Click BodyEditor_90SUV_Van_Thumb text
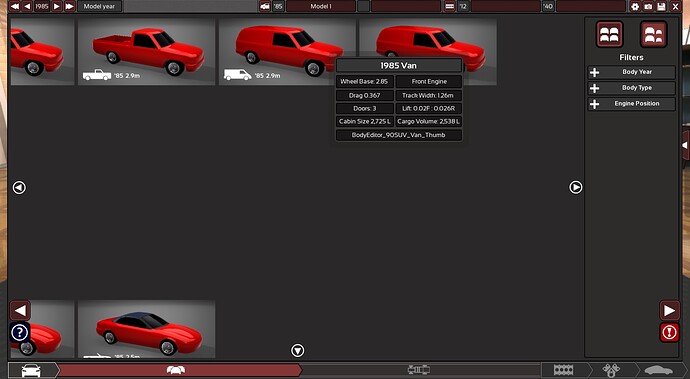The width and height of the screenshot is (690, 379). click(399, 135)
